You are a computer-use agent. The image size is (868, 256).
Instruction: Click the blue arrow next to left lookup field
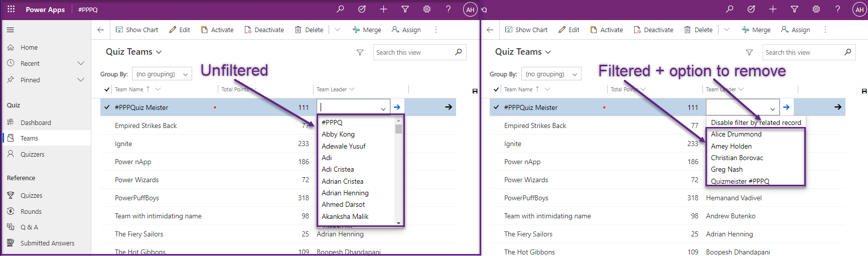click(x=397, y=107)
